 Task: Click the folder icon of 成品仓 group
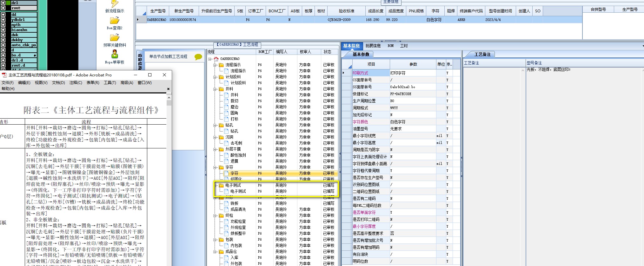tap(221, 251)
